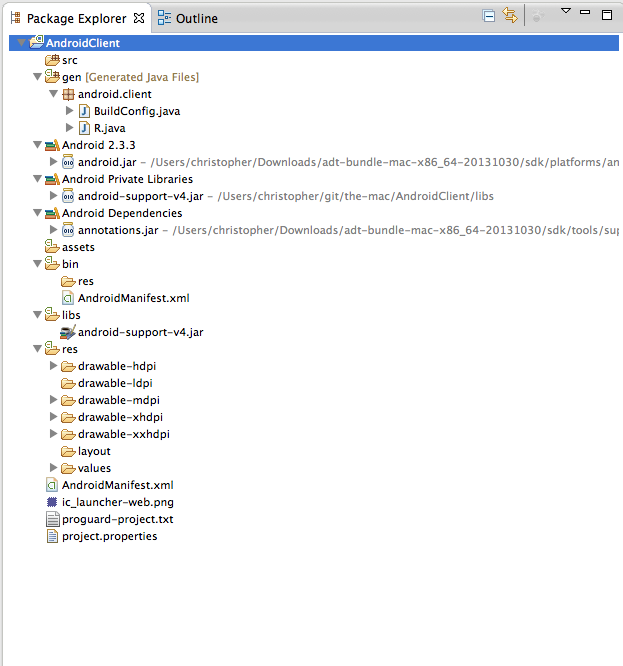Minimize the Package Explorer view
Viewport: 623px width, 666px height.
(585, 12)
